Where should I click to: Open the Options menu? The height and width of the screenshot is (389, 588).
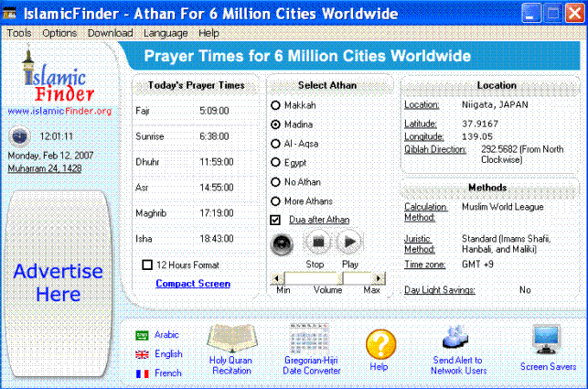[59, 33]
